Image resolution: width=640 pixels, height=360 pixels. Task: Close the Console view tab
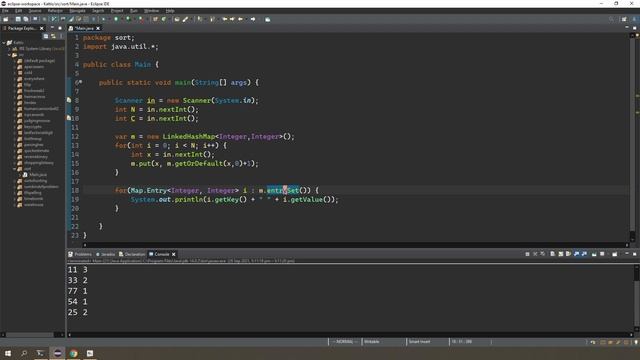click(173, 254)
